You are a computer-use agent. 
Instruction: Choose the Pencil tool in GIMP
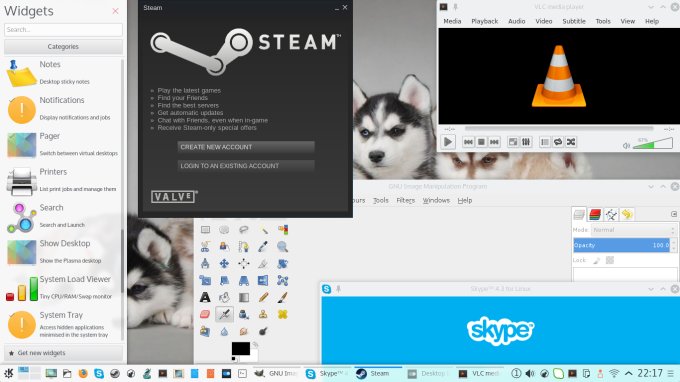pyautogui.click(x=263, y=297)
